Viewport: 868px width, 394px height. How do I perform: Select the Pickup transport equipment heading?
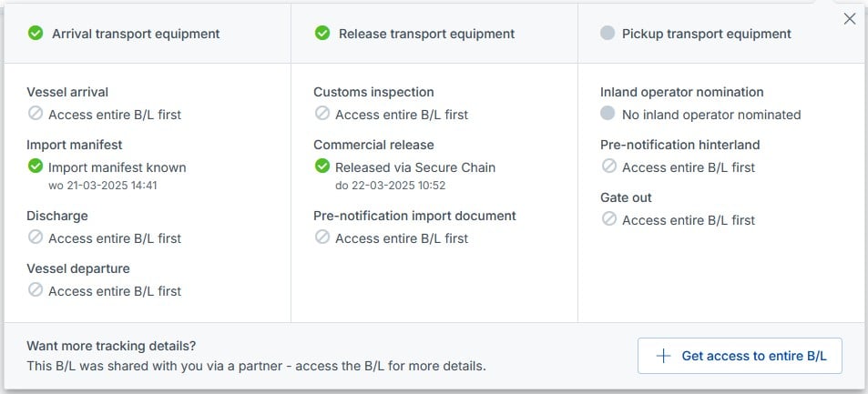click(x=706, y=34)
